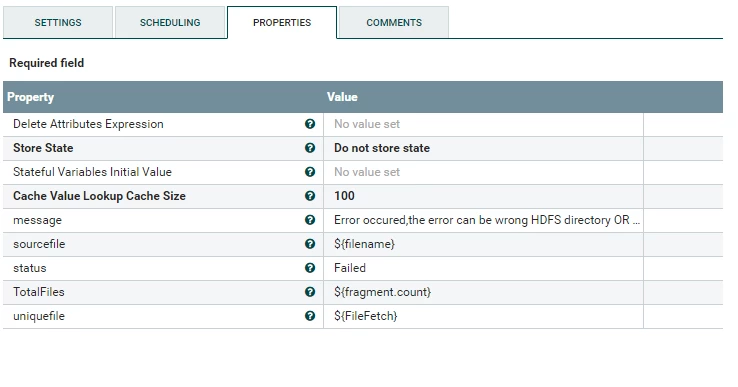This screenshot has height=387, width=738.
Task: Edit Cache Value Lookup Cache Size value 100
Action: [x=483, y=196]
